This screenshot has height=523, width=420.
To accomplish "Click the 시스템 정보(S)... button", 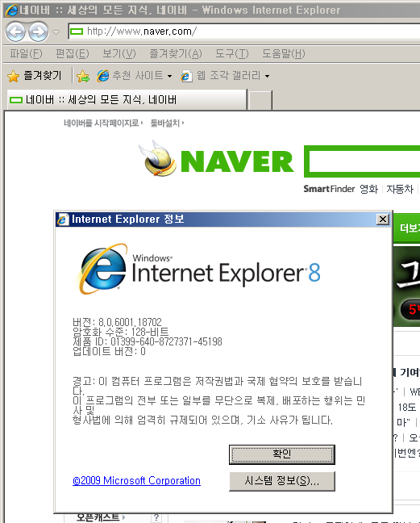I will [x=282, y=481].
